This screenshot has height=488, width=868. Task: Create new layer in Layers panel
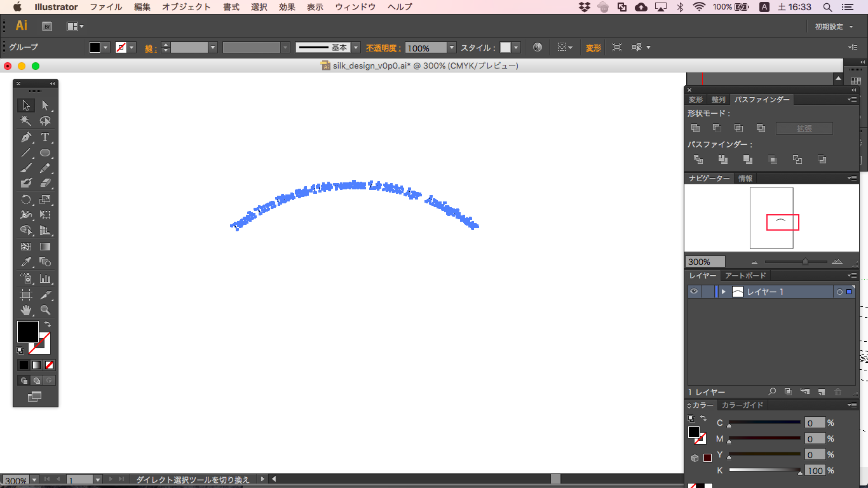(x=821, y=392)
